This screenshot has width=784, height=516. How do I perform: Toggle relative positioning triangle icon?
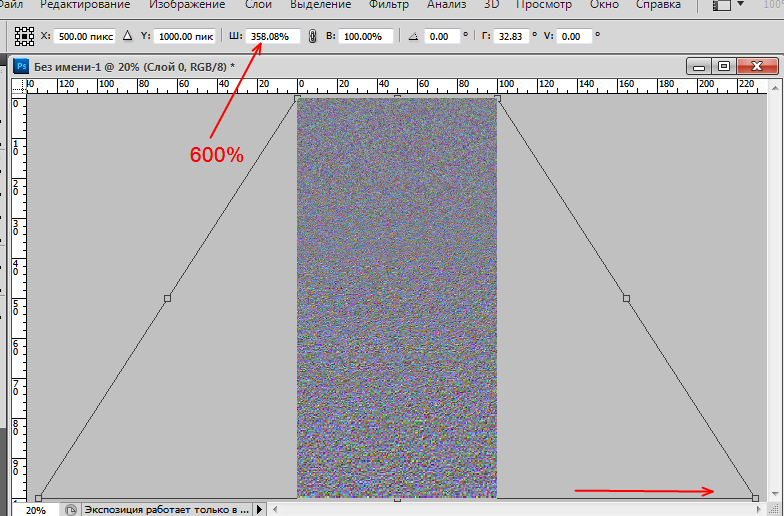[x=128, y=36]
